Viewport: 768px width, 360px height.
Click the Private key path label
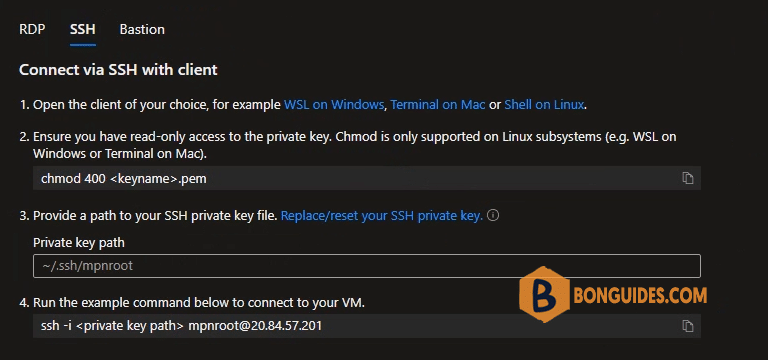click(79, 242)
